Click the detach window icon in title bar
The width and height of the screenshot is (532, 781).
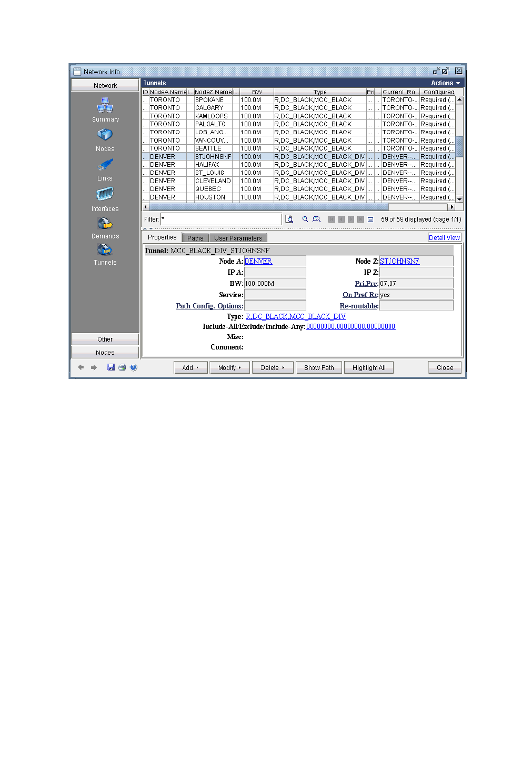pyautogui.click(x=436, y=71)
